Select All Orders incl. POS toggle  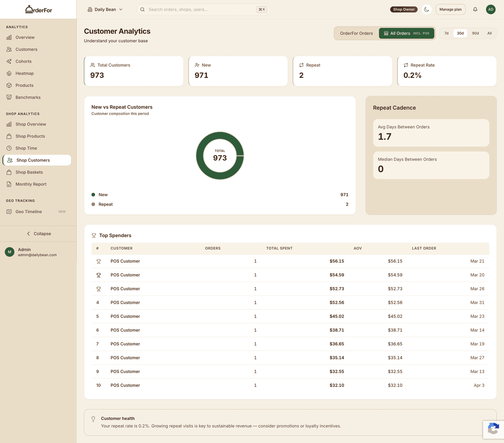[x=406, y=33]
